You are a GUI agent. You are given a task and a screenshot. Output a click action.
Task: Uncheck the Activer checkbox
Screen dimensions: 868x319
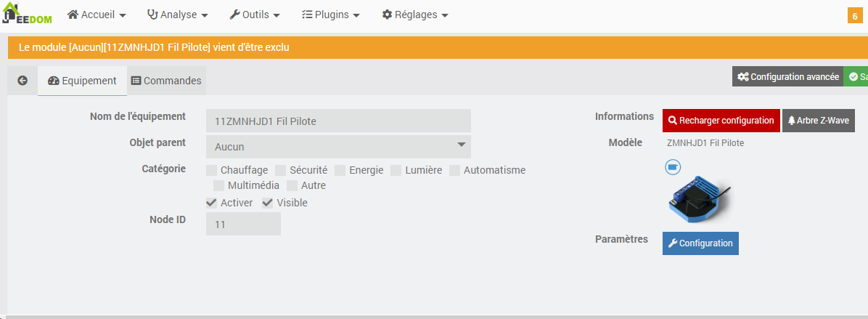tap(211, 203)
